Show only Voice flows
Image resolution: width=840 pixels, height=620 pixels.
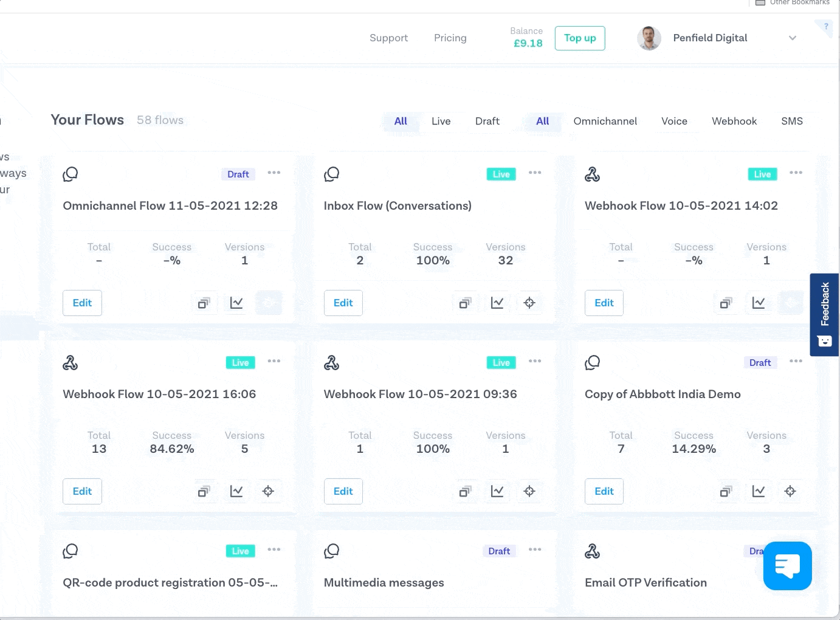click(674, 121)
